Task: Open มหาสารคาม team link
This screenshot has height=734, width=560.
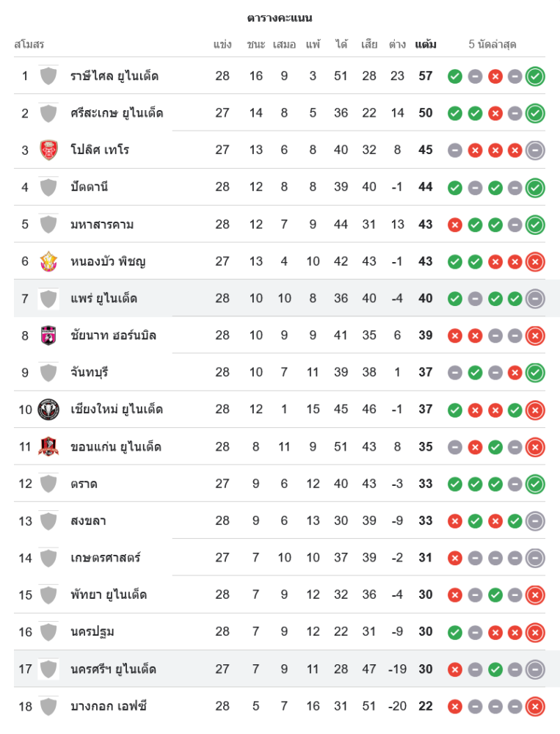Action: pos(102,224)
